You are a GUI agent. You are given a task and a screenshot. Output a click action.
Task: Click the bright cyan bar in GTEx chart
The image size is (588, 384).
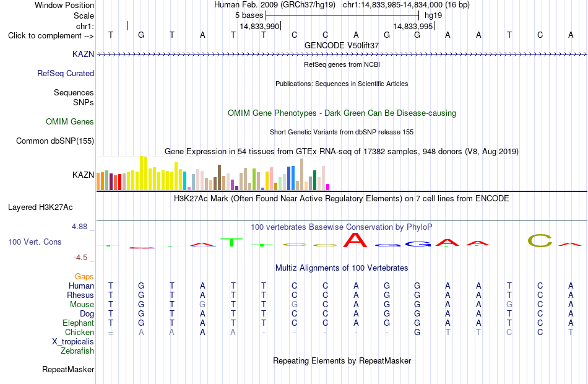(185, 181)
